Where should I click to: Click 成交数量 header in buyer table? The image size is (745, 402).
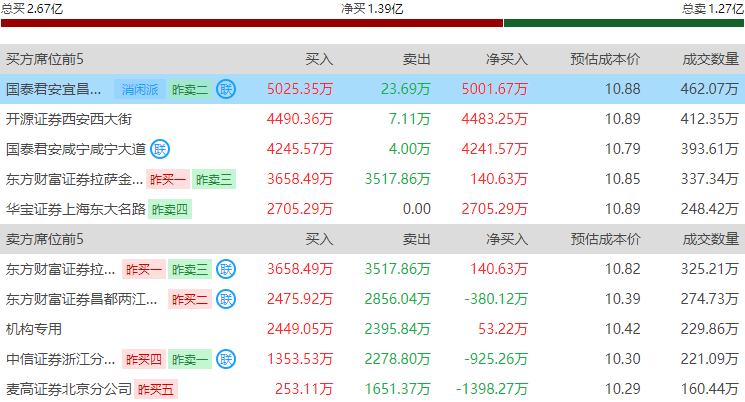tap(710, 59)
